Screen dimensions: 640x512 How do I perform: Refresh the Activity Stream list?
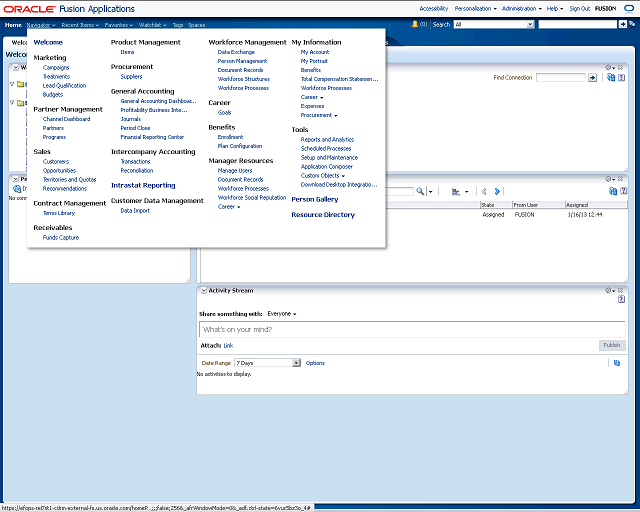[x=617, y=363]
